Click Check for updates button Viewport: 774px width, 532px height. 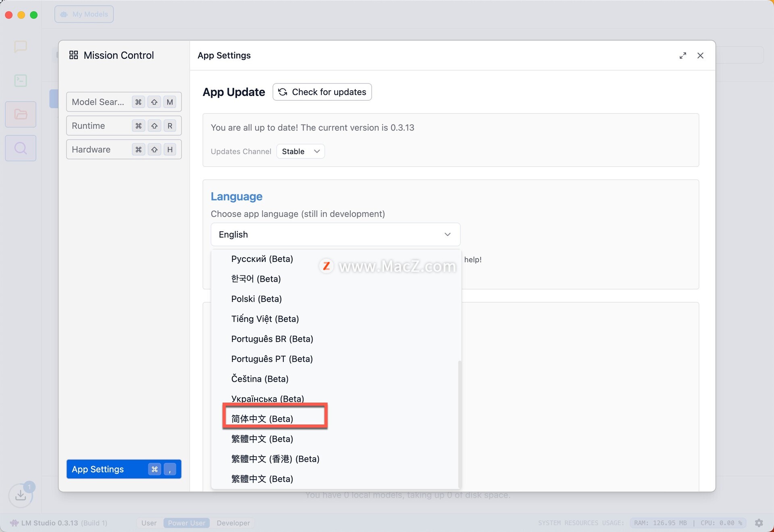[322, 92]
